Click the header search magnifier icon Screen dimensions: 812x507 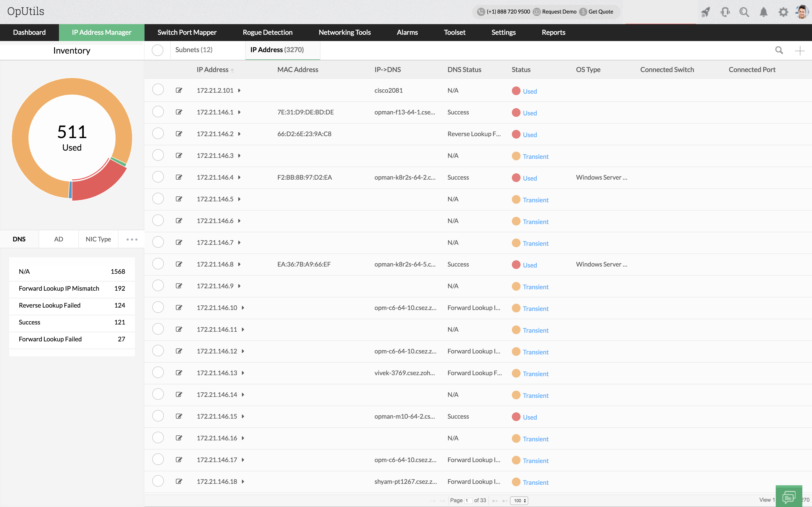click(x=744, y=12)
